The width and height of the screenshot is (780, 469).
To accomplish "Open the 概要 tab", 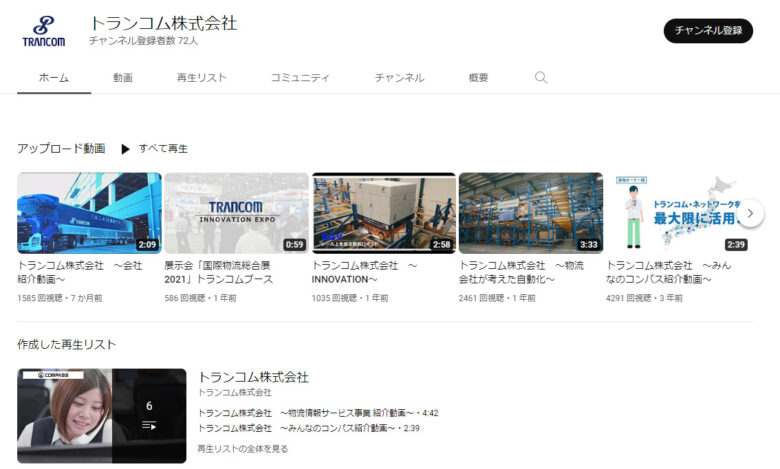I will point(478,78).
